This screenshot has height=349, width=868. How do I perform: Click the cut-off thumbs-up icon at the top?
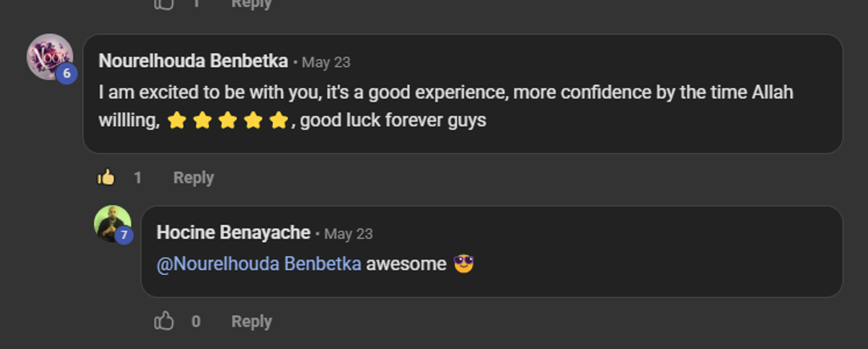[164, 4]
